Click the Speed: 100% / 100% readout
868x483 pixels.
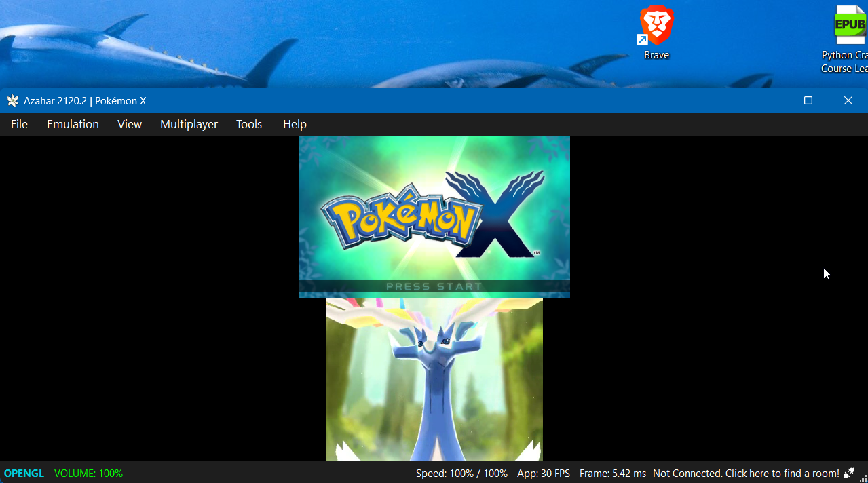461,474
